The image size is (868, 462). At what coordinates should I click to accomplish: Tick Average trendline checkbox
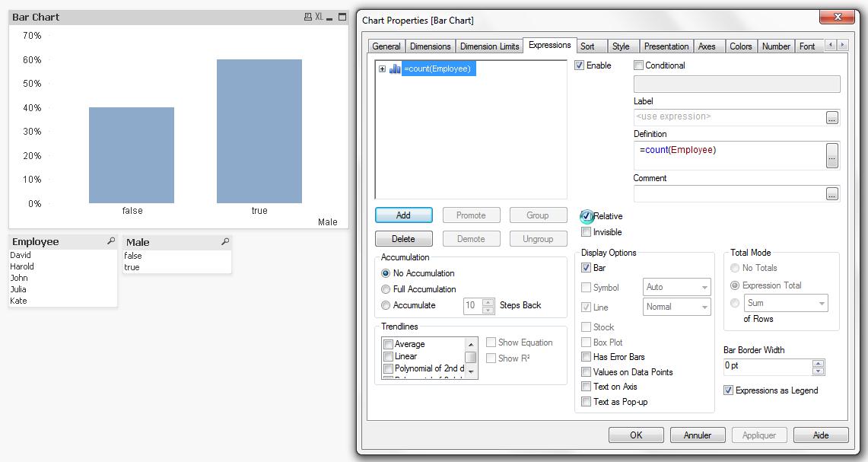389,344
